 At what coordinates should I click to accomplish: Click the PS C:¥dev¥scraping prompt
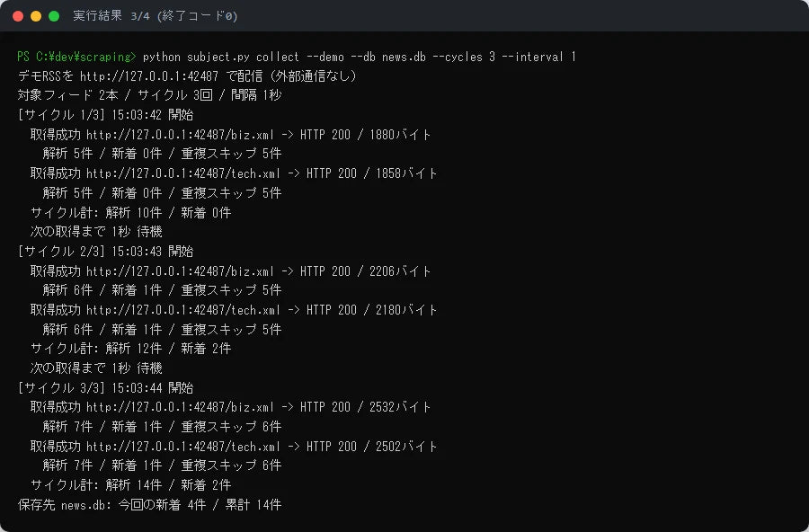[x=76, y=57]
